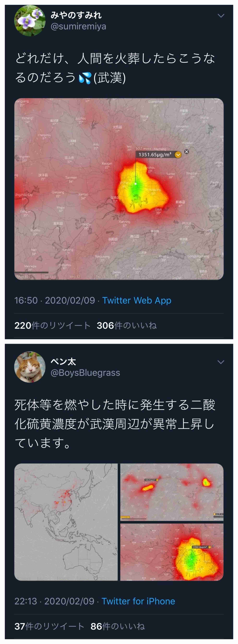Close the SO2 mass map tooltip
This screenshot has height=644, width=238.
pos(186,152)
